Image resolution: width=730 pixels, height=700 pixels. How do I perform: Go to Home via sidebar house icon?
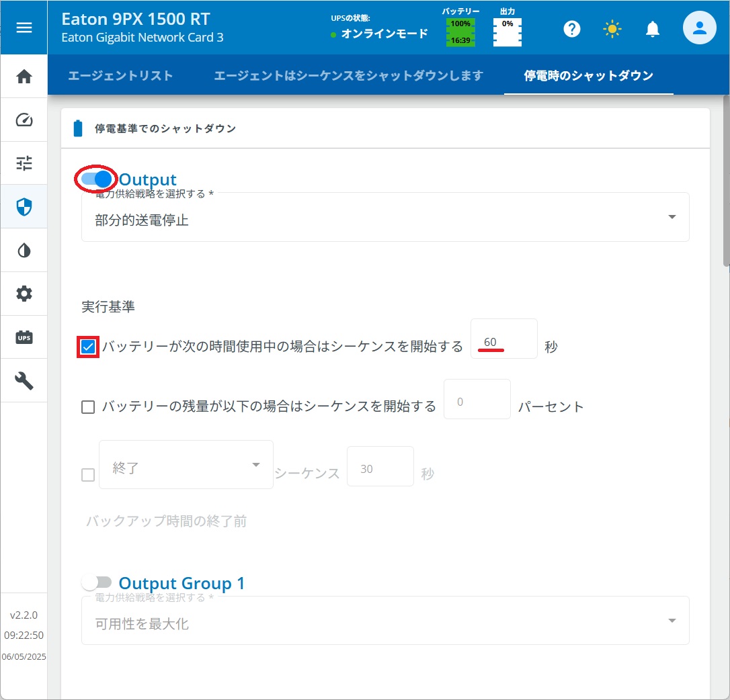click(x=24, y=77)
